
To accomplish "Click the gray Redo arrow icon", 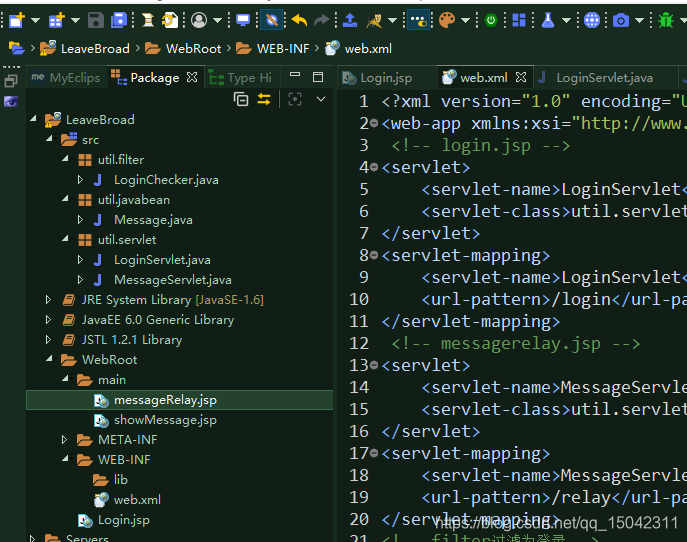I will click(322, 20).
